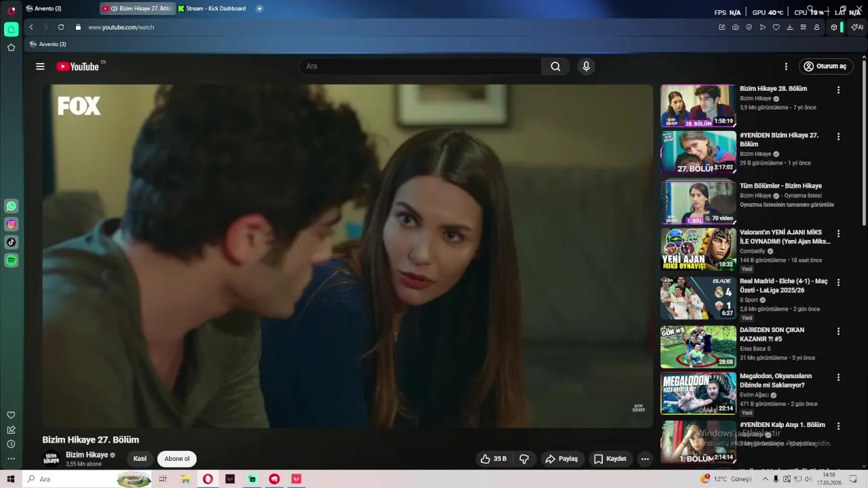Image resolution: width=868 pixels, height=488 pixels.
Task: Expand hidden system tray icons chevron
Action: (x=766, y=479)
